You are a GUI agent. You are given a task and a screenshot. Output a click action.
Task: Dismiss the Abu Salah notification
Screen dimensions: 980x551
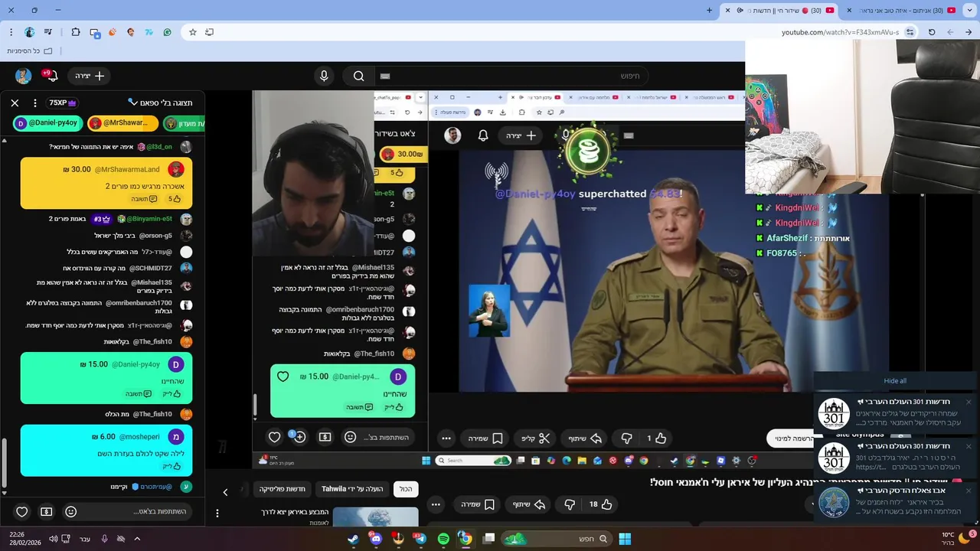pyautogui.click(x=968, y=491)
